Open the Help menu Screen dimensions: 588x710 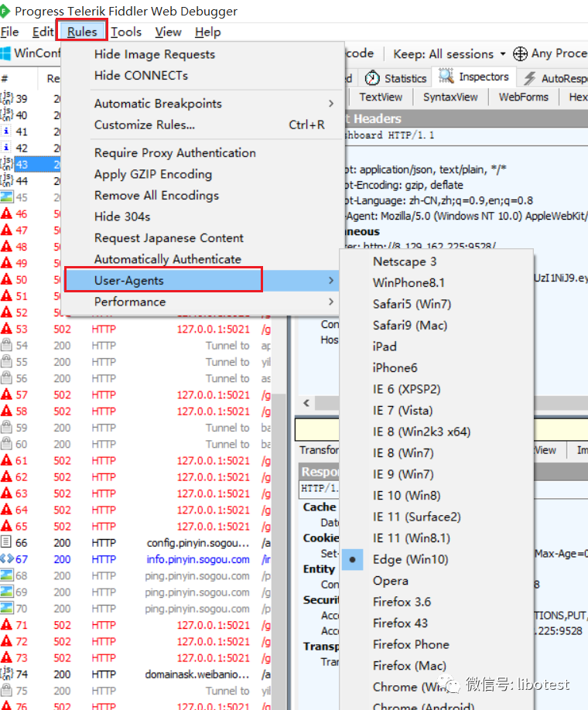pyautogui.click(x=208, y=32)
